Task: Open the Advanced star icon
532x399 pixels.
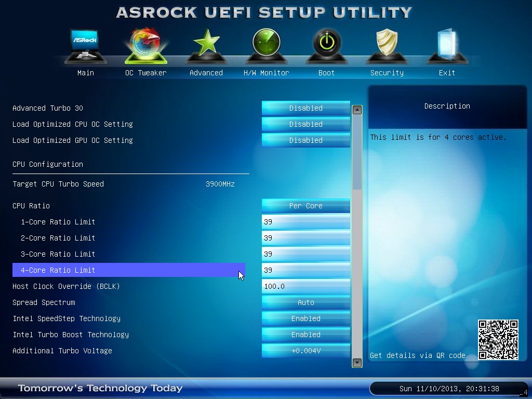Action: 206,46
